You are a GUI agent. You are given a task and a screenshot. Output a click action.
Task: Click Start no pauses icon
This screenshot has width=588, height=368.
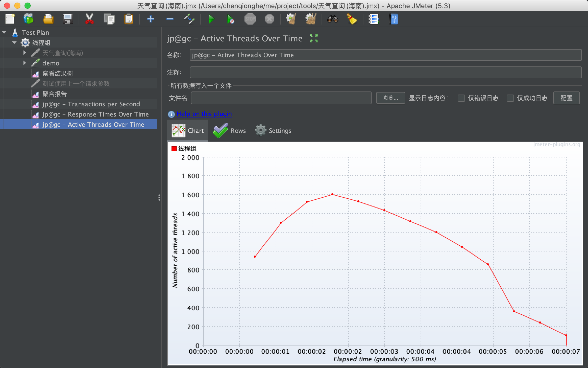230,19
